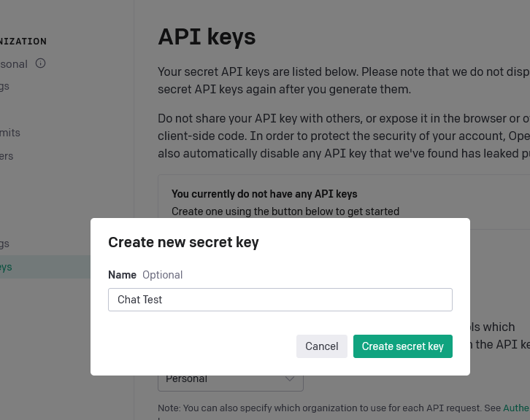
Task: Open the Personal organization select box
Action: [x=231, y=383]
